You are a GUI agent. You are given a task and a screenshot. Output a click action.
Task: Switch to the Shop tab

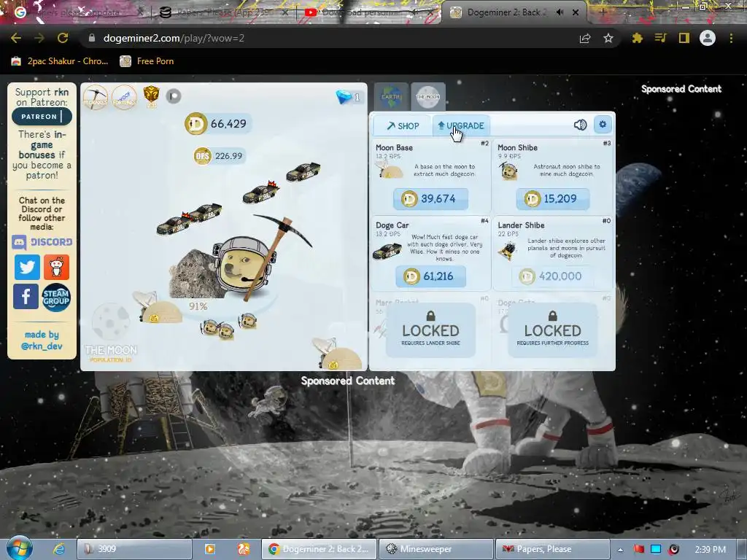point(403,125)
